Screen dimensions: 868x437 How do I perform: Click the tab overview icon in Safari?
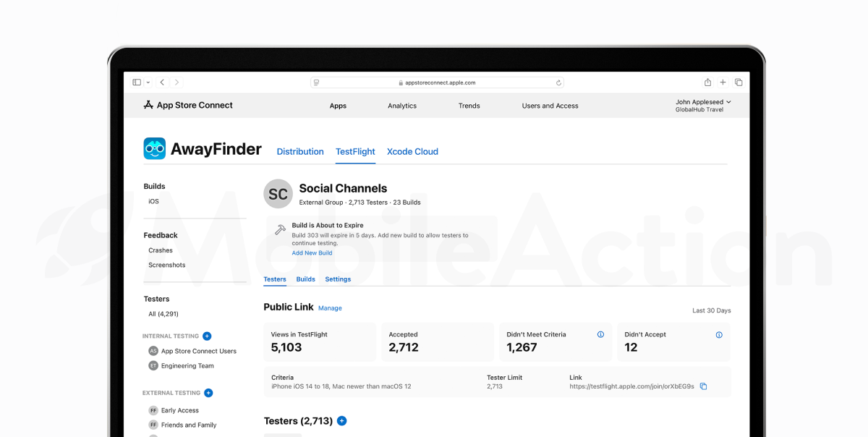tap(739, 82)
